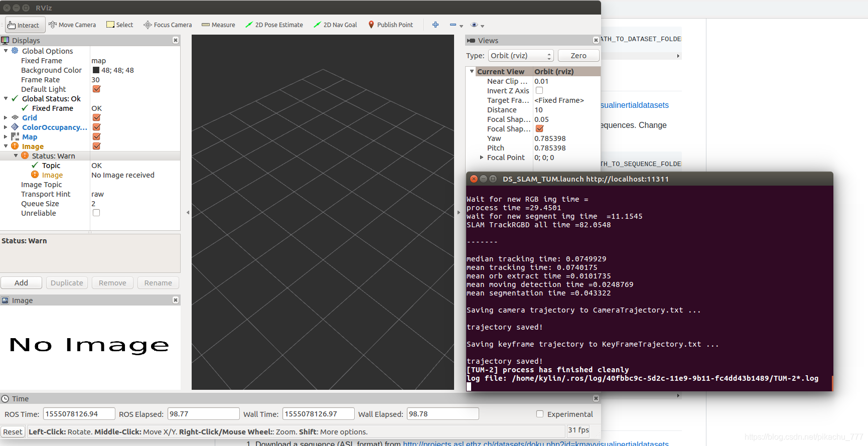Viewport: 868px width, 446px height.
Task: Check the Invert Z Axis box
Action: [x=539, y=90]
